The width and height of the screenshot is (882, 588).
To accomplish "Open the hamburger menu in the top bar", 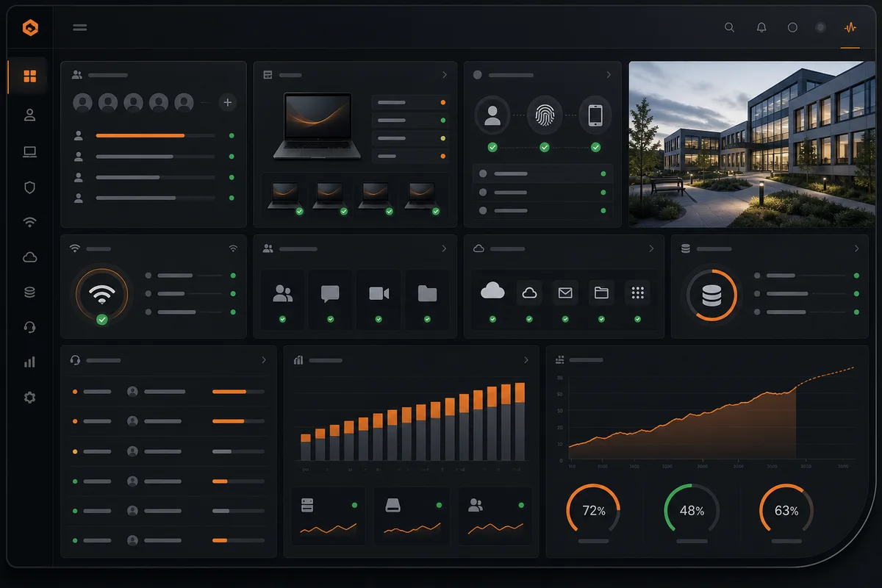I will 80,28.
